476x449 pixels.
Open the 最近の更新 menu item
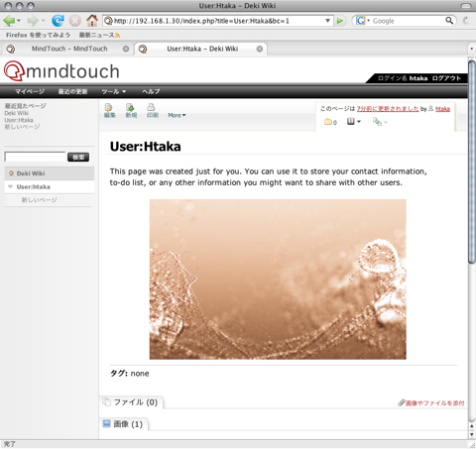pos(72,91)
